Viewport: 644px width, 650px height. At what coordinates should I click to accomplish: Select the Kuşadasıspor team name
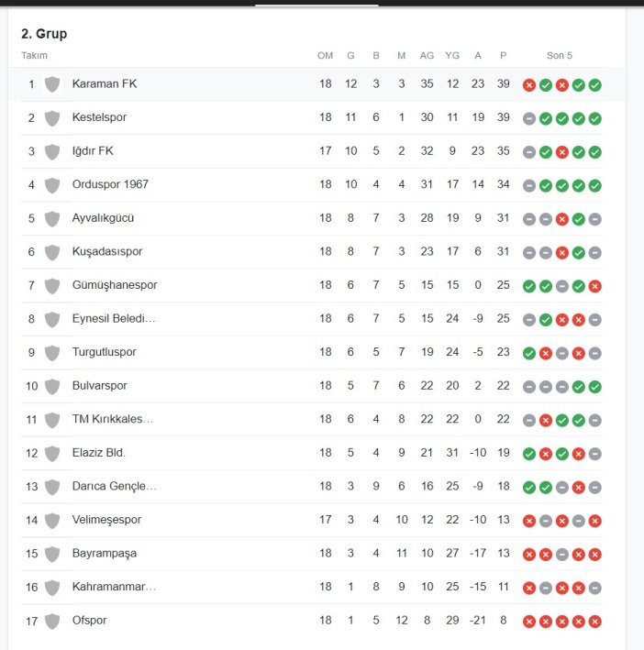(107, 251)
